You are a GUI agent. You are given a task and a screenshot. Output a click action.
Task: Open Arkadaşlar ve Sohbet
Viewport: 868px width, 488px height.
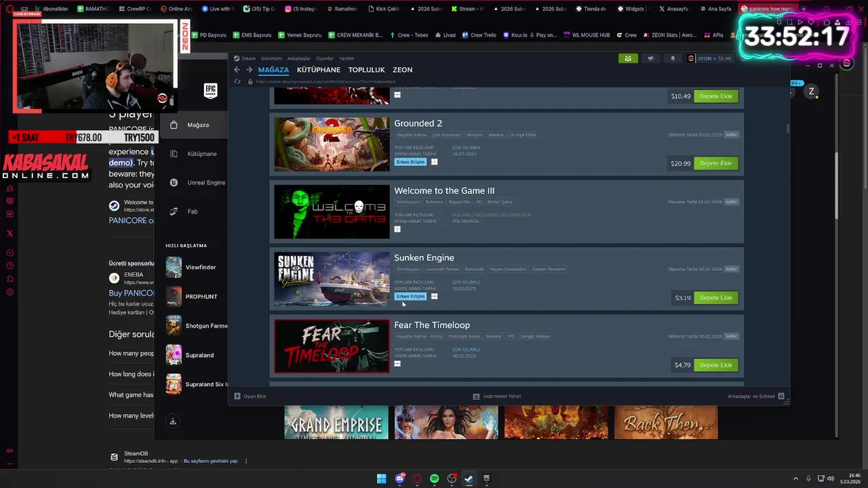[755, 396]
